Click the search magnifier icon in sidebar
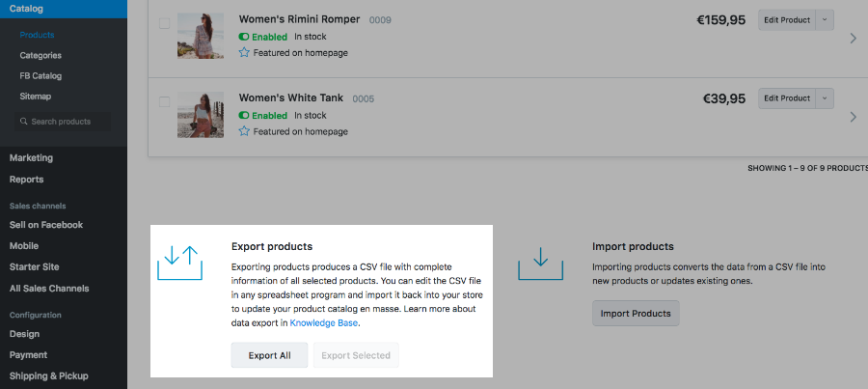 pos(23,122)
